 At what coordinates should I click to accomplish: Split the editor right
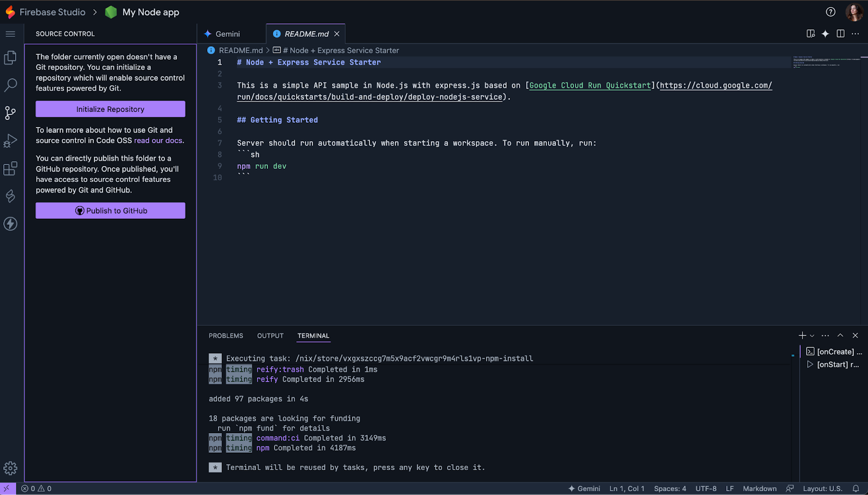click(840, 34)
